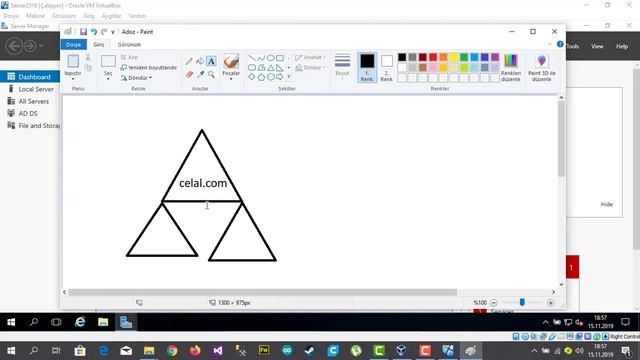640x360 pixels.
Task: Choose the Line shape
Action: point(252,58)
